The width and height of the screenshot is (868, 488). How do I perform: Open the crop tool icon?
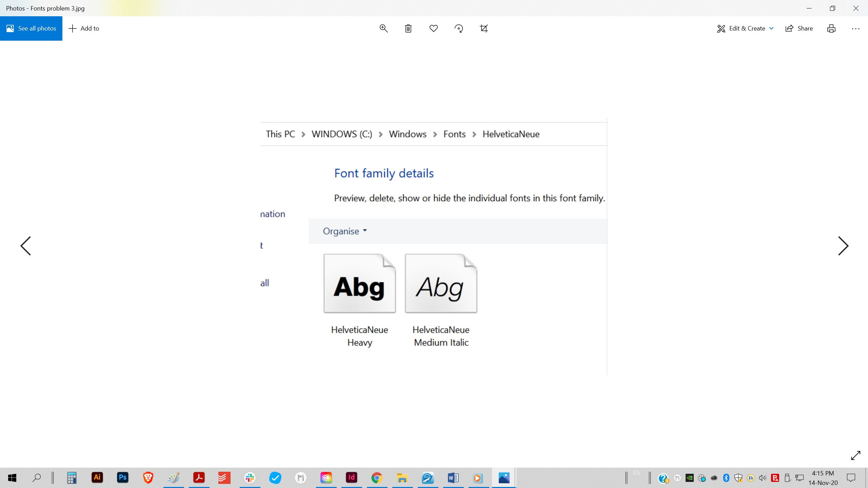484,28
